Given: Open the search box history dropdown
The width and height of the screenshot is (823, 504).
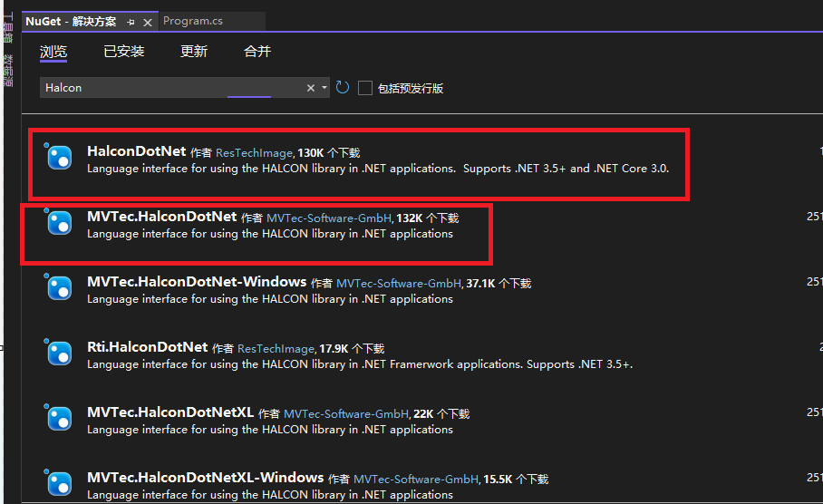Looking at the screenshot, I should [x=324, y=88].
